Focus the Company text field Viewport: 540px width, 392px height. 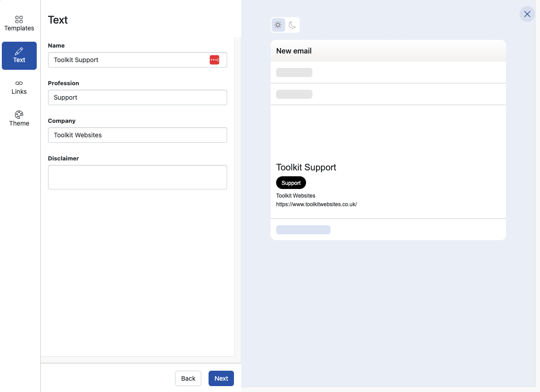[137, 135]
